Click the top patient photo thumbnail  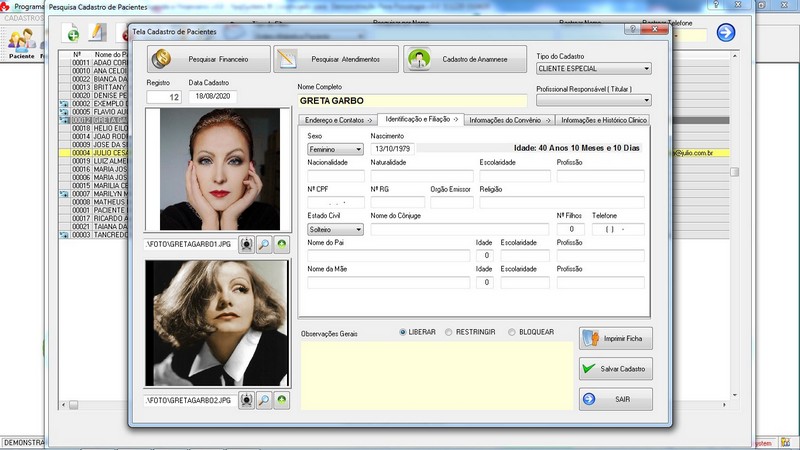219,169
